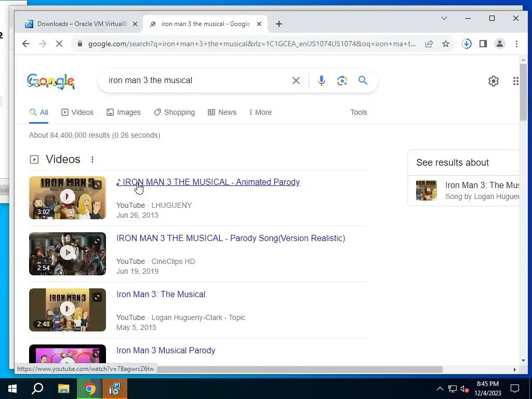Click the scrollbar right arrow
The height and width of the screenshot is (399, 532).
coord(515,369)
